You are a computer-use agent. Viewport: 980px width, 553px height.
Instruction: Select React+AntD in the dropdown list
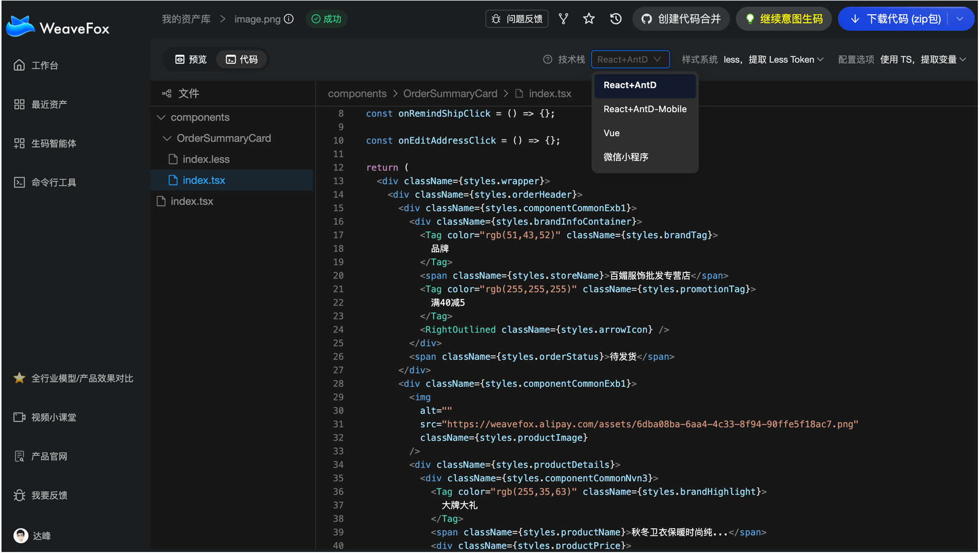645,85
